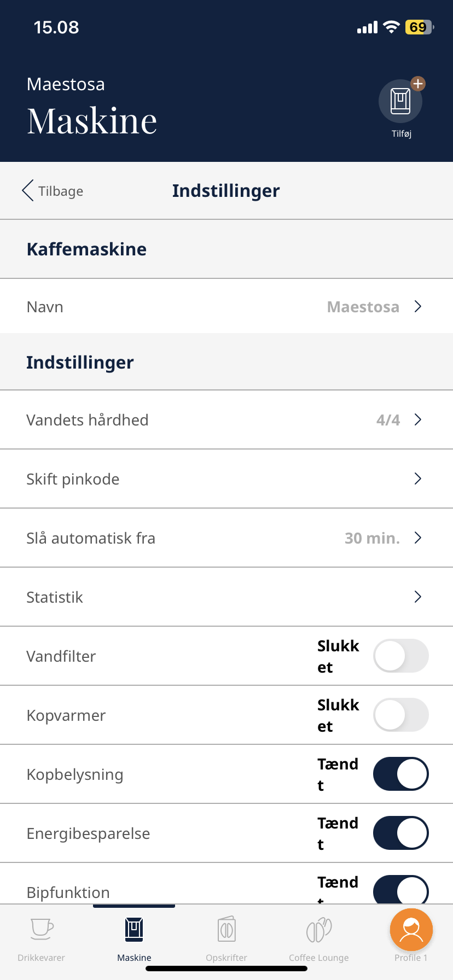Open the Statistik row
This screenshot has height=980, width=453.
point(219,597)
